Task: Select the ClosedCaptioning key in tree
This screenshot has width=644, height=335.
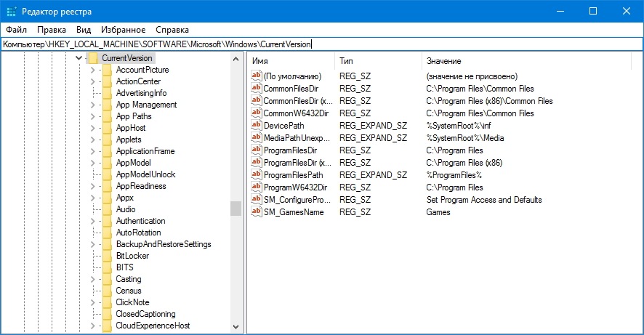Action: pyautogui.click(x=145, y=314)
